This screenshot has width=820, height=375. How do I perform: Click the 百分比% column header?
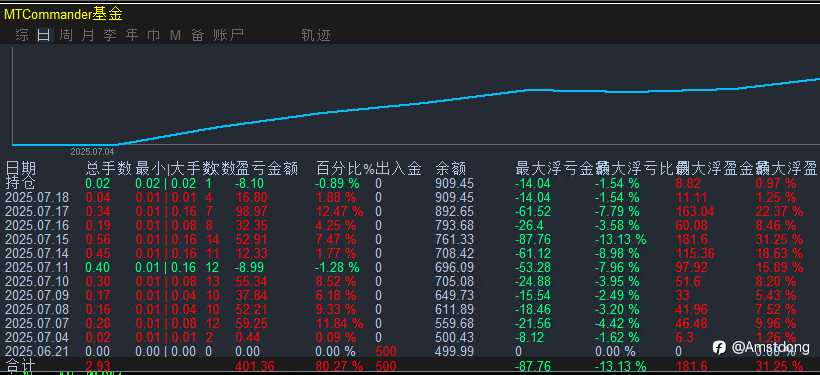pyautogui.click(x=346, y=168)
